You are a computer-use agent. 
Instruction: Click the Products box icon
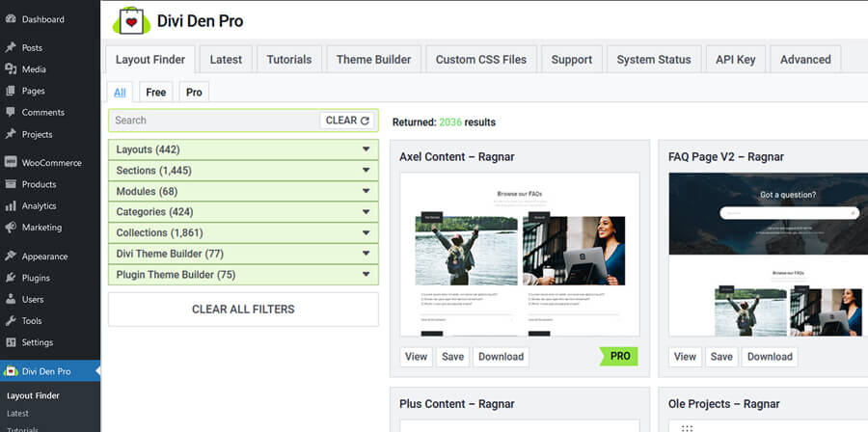tap(11, 184)
